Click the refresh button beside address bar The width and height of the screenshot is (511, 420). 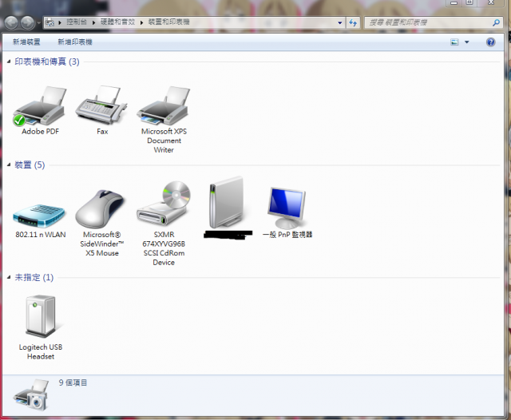[x=353, y=22]
